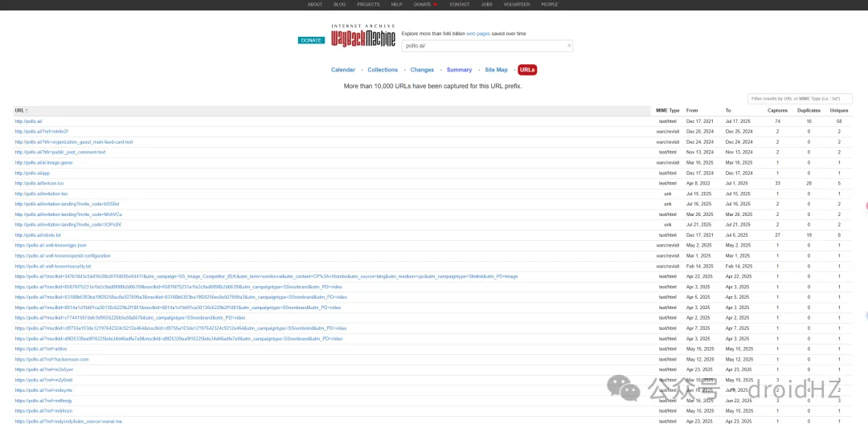
Task: Open the PROJECTS menu item
Action: [x=368, y=4]
